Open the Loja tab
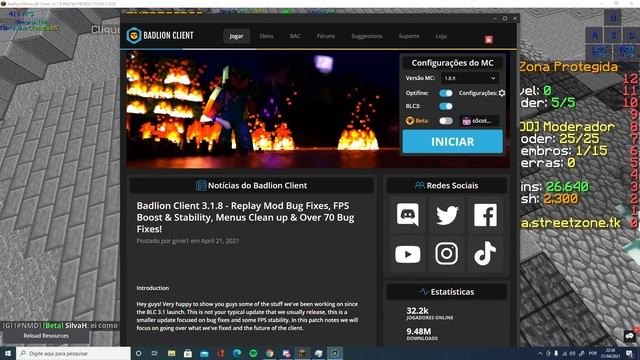The width and height of the screenshot is (640, 360). coord(441,36)
